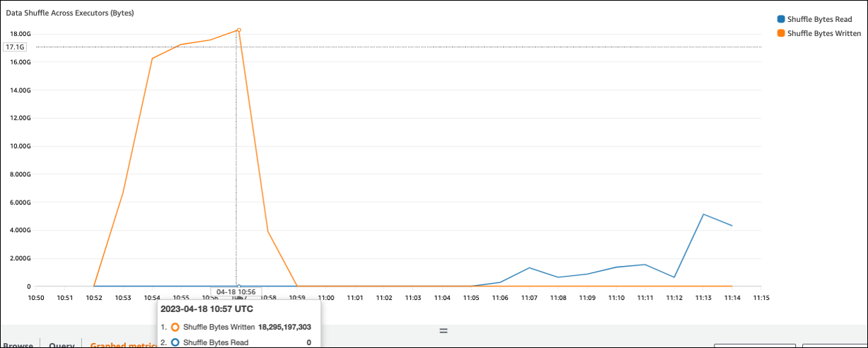Image resolution: width=868 pixels, height=348 pixels.
Task: Open the Query tab
Action: coord(61,344)
